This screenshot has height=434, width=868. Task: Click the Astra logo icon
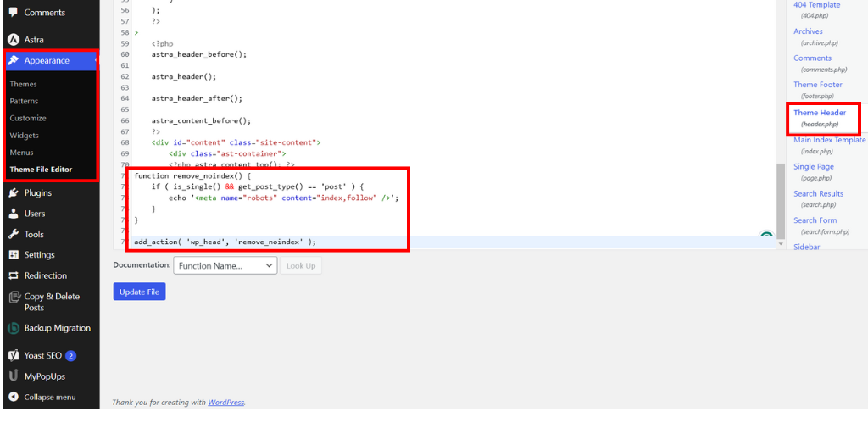click(x=14, y=40)
